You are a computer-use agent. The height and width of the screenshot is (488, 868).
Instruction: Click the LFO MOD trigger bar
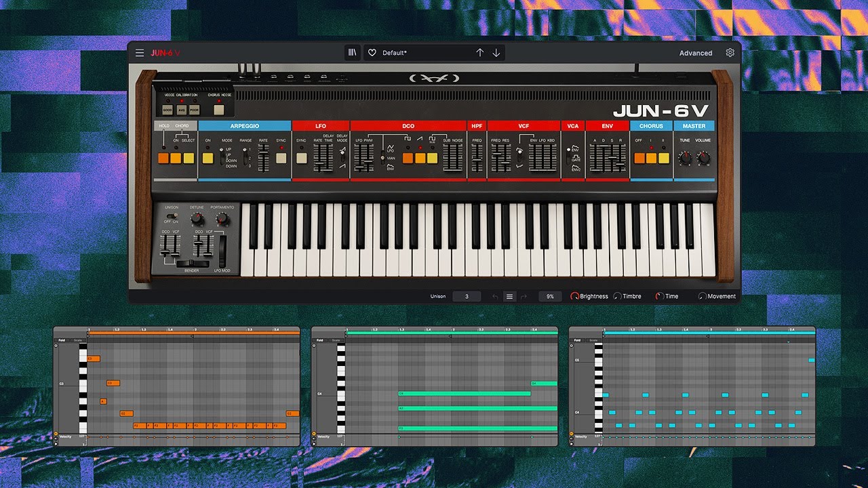222,251
